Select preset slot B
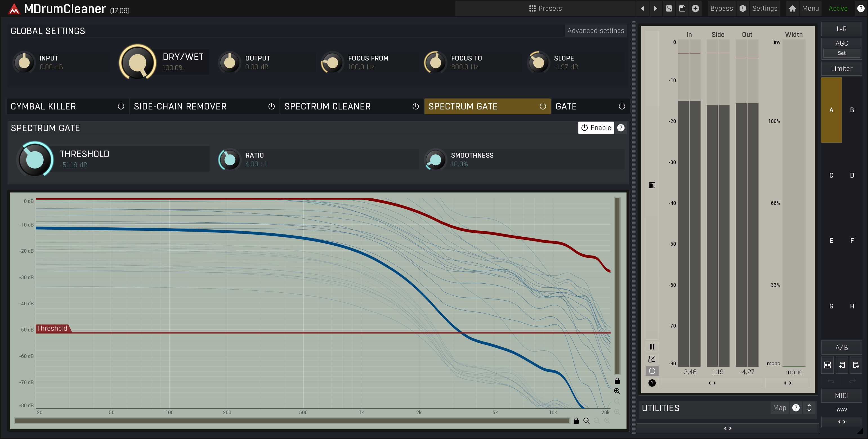Screen dimensions: 868x439 [x=852, y=110]
